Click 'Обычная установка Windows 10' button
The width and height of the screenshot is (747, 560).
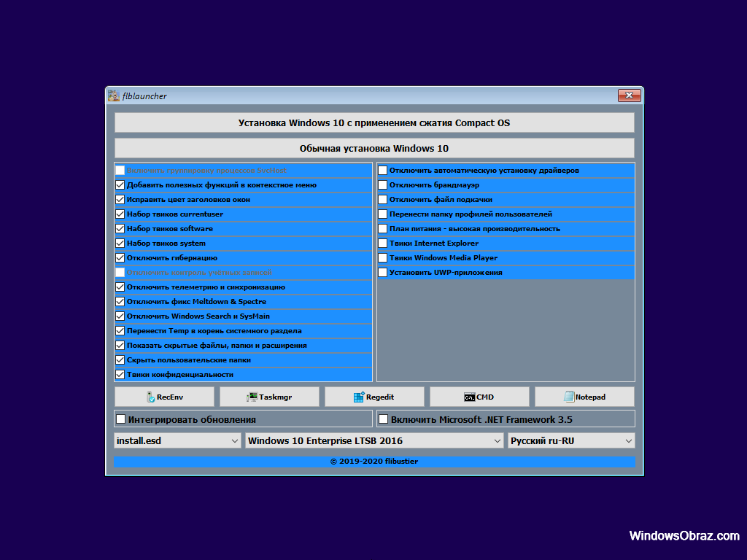(374, 148)
